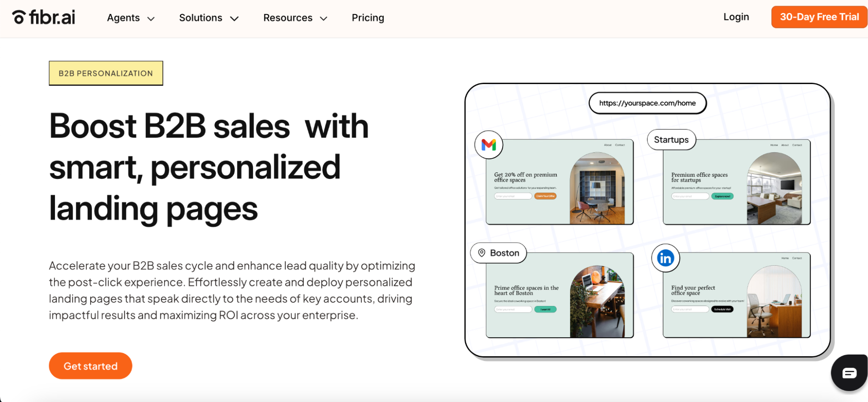Click the 'Boost B2B sales' headline
The width and height of the screenshot is (868, 402).
tap(209, 167)
